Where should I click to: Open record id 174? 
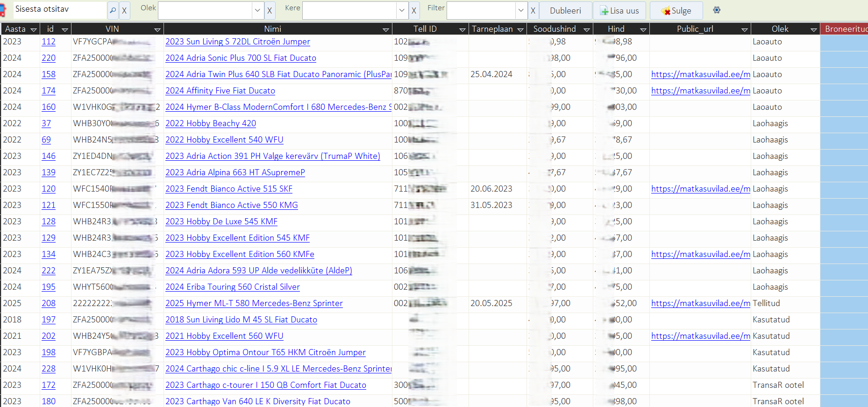pyautogui.click(x=49, y=91)
